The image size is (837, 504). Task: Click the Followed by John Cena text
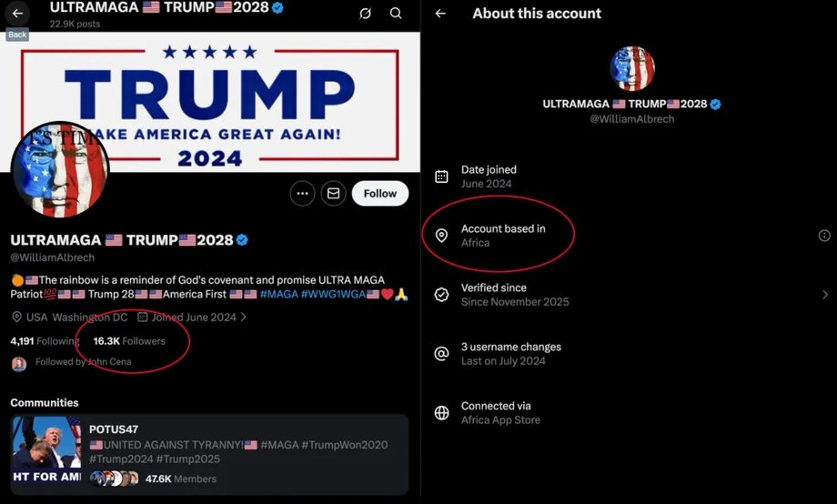click(83, 362)
